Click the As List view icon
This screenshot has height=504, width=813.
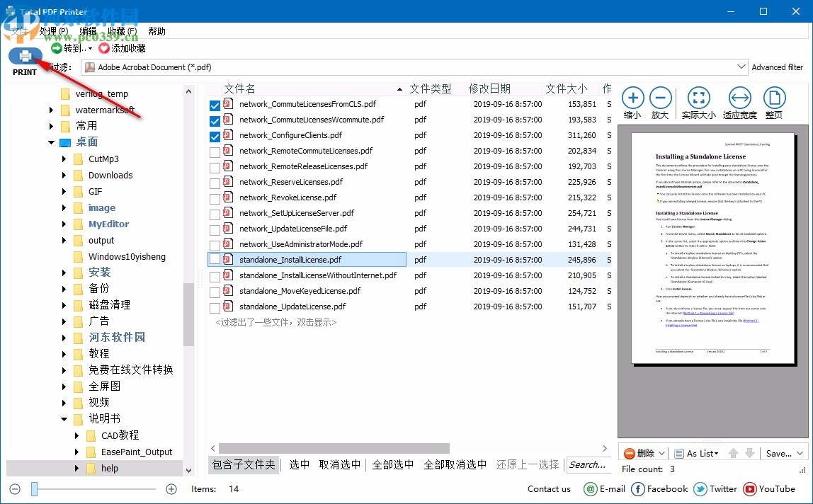pyautogui.click(x=678, y=454)
